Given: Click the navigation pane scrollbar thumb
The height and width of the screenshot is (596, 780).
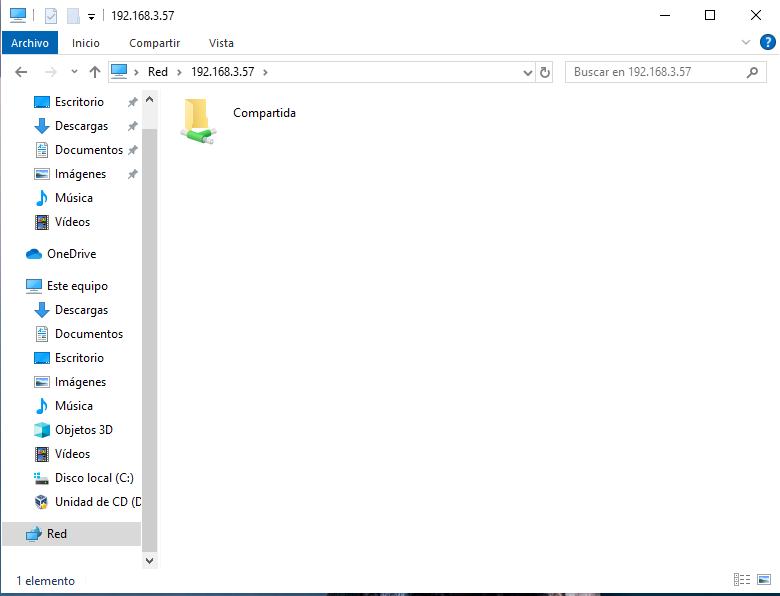Looking at the screenshot, I should (x=149, y=340).
